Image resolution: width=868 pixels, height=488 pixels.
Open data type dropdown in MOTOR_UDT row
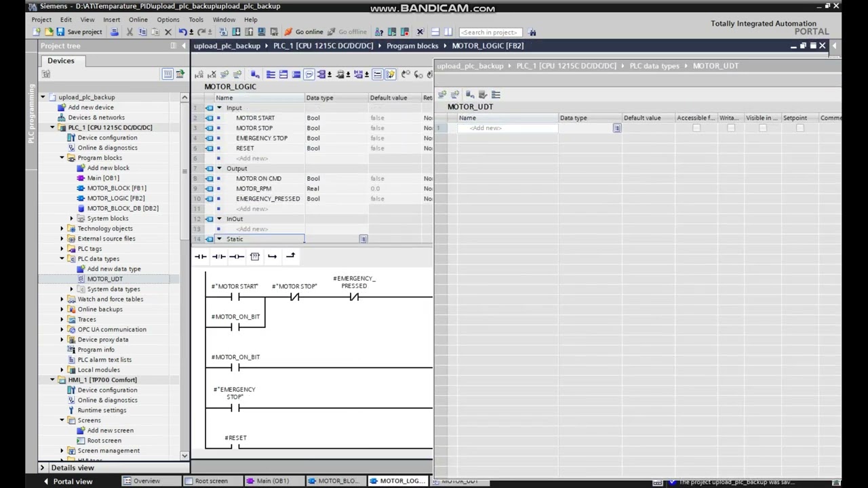coord(616,128)
